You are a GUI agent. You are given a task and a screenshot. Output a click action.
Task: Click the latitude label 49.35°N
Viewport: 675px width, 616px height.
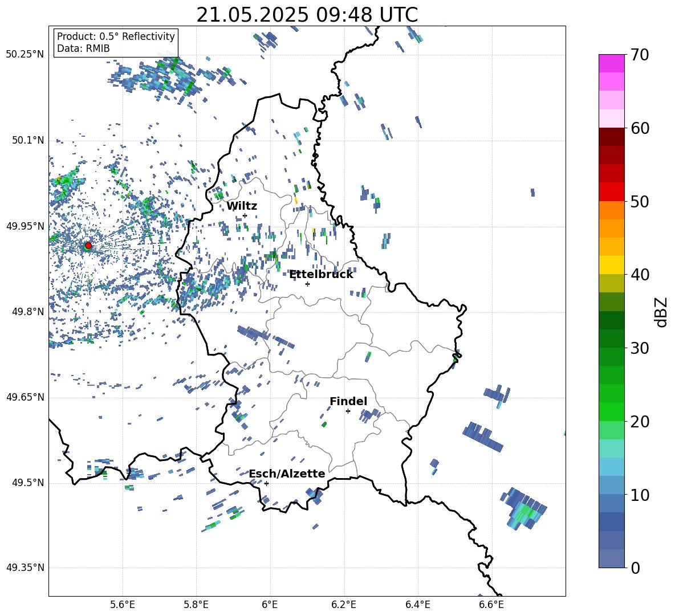25,568
